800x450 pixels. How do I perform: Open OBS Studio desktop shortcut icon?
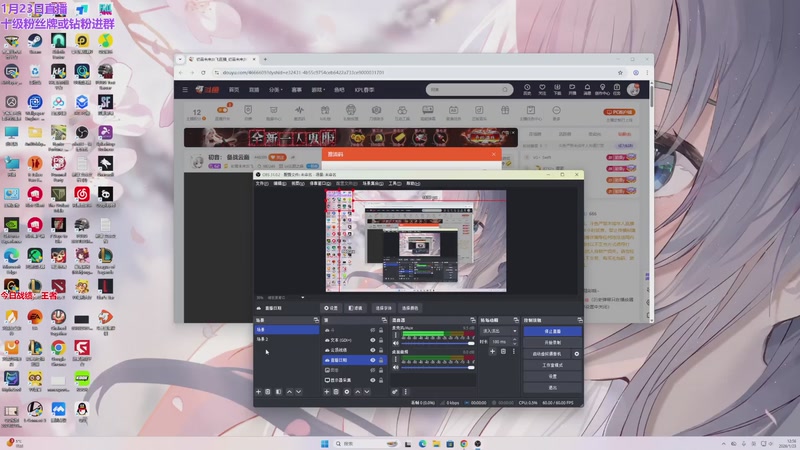point(82,136)
